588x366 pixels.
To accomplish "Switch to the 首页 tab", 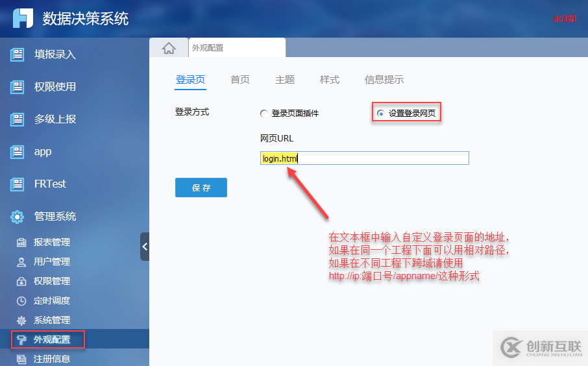I will click(x=240, y=80).
